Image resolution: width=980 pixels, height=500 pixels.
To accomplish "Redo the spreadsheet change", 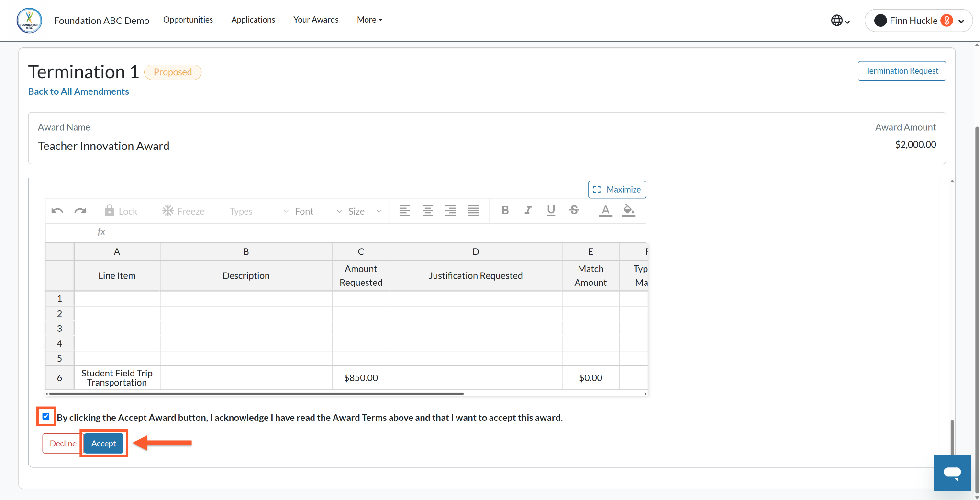I will [80, 211].
